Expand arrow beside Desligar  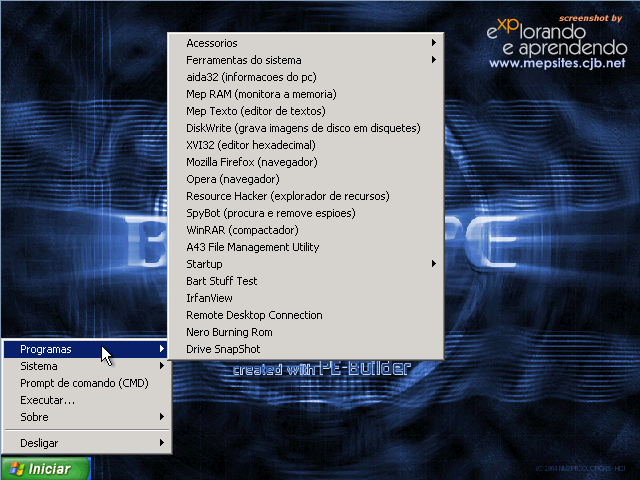[162, 442]
